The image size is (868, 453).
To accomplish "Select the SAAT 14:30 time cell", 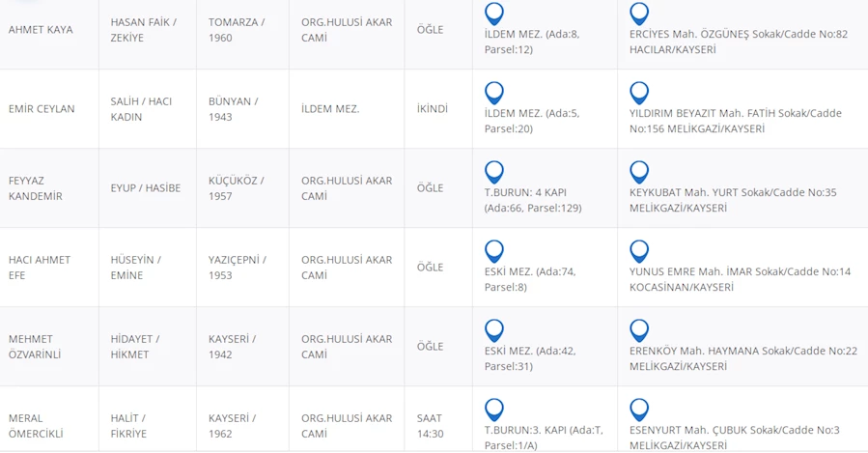I will [x=430, y=426].
